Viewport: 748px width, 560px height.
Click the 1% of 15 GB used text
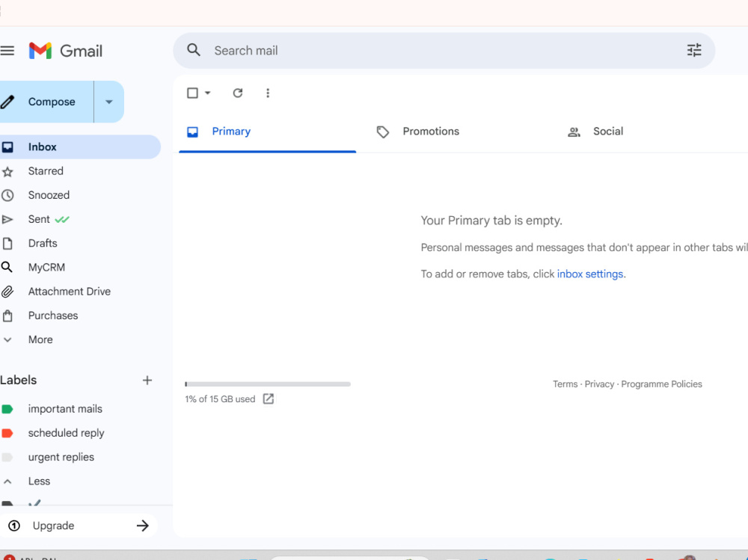pyautogui.click(x=220, y=399)
